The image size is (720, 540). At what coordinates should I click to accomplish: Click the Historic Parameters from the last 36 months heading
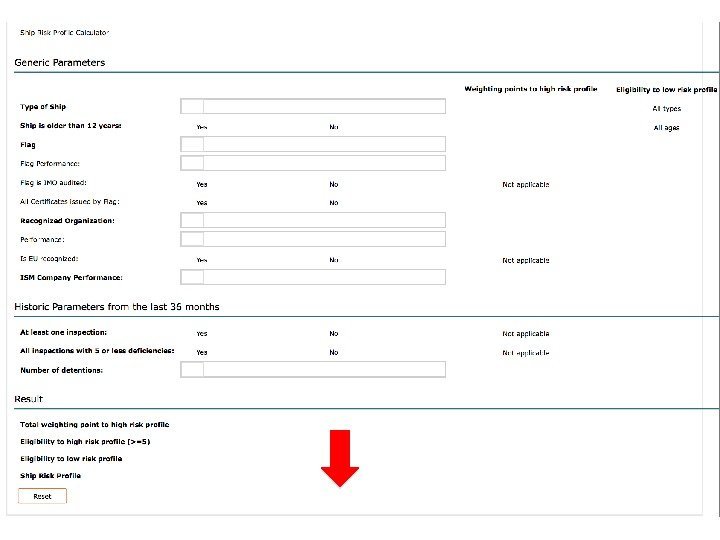(x=117, y=307)
